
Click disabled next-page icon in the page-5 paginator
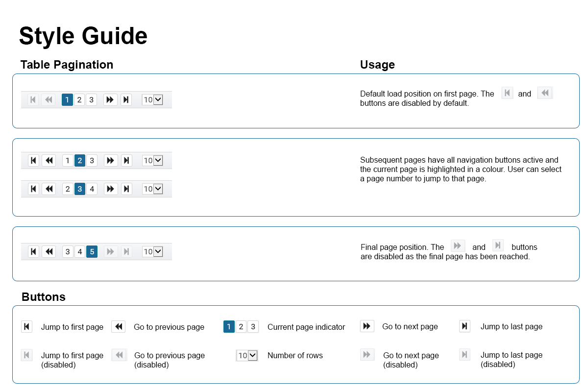pyautogui.click(x=111, y=252)
